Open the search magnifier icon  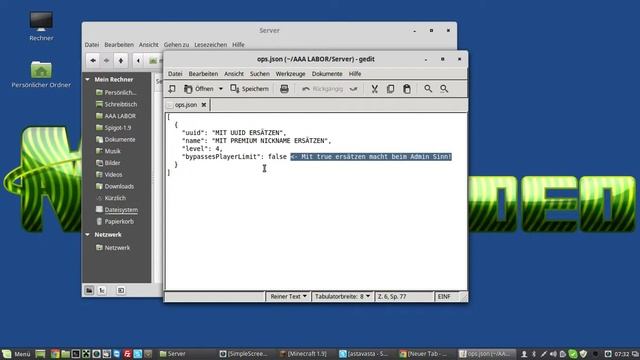point(428,89)
